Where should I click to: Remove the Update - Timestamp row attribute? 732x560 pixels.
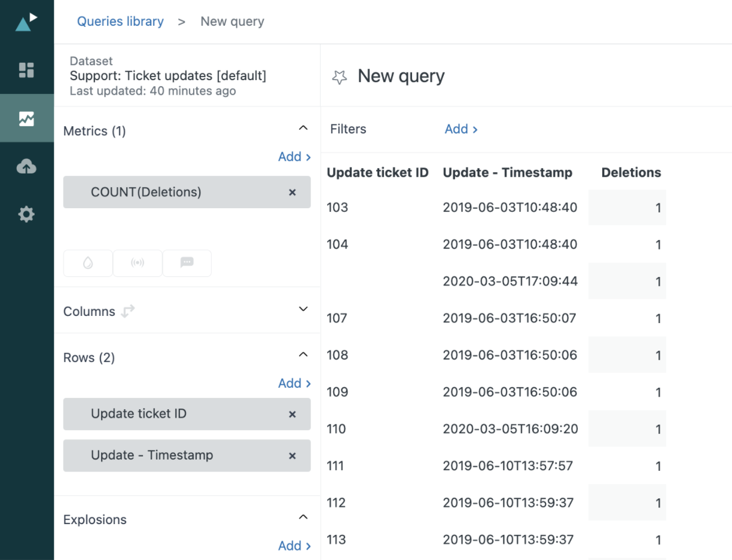pyautogui.click(x=292, y=456)
